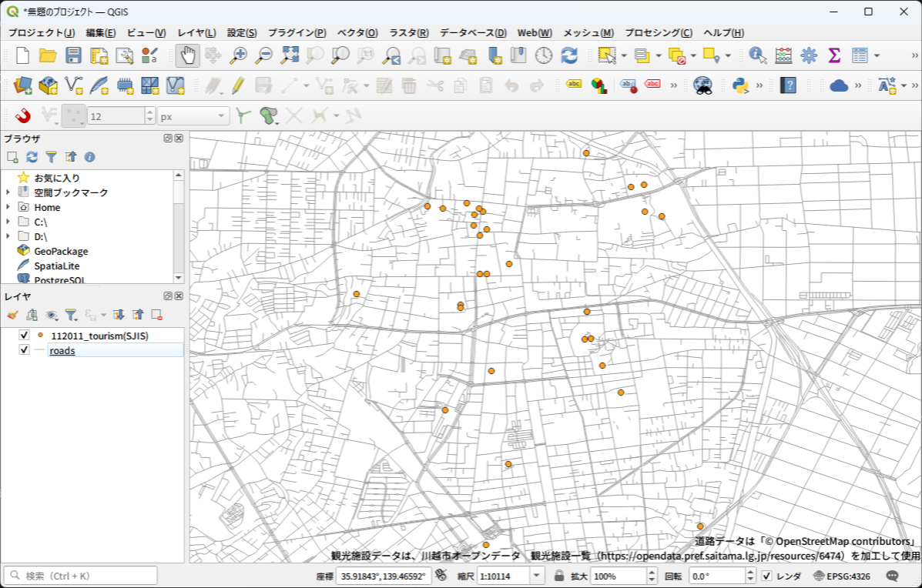Select the Pan Map hand tool

[187, 55]
